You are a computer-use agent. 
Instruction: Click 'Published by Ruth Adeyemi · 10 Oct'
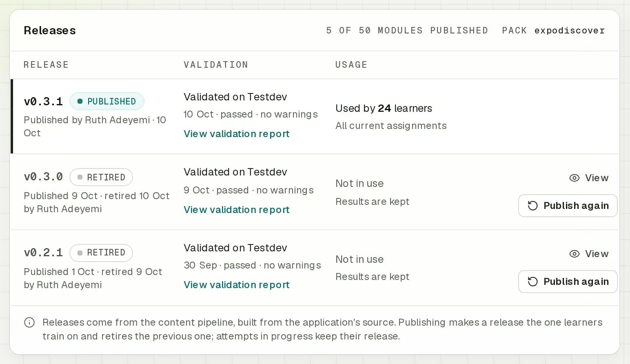pos(95,127)
